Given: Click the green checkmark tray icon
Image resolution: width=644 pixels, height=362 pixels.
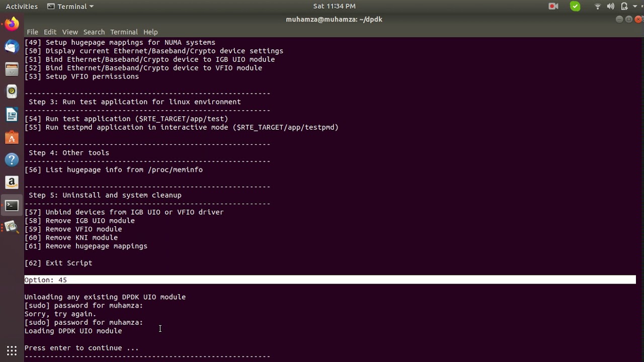Looking at the screenshot, I should [575, 7].
